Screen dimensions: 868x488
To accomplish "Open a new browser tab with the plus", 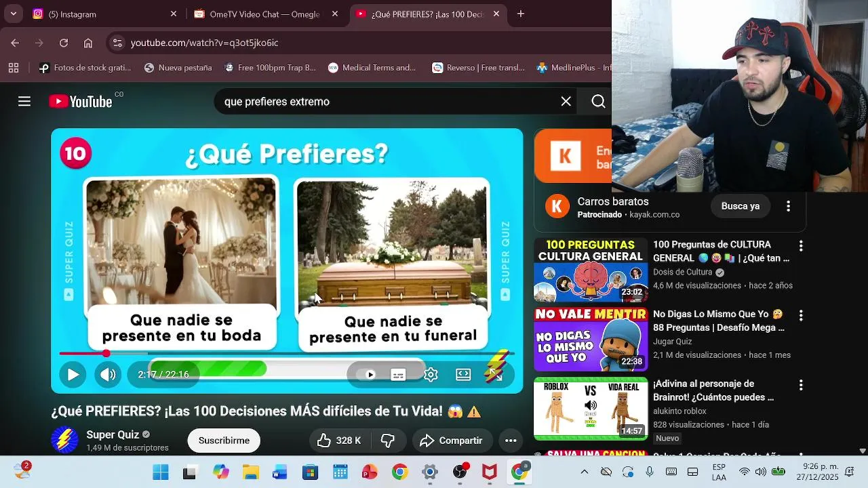I will point(521,14).
